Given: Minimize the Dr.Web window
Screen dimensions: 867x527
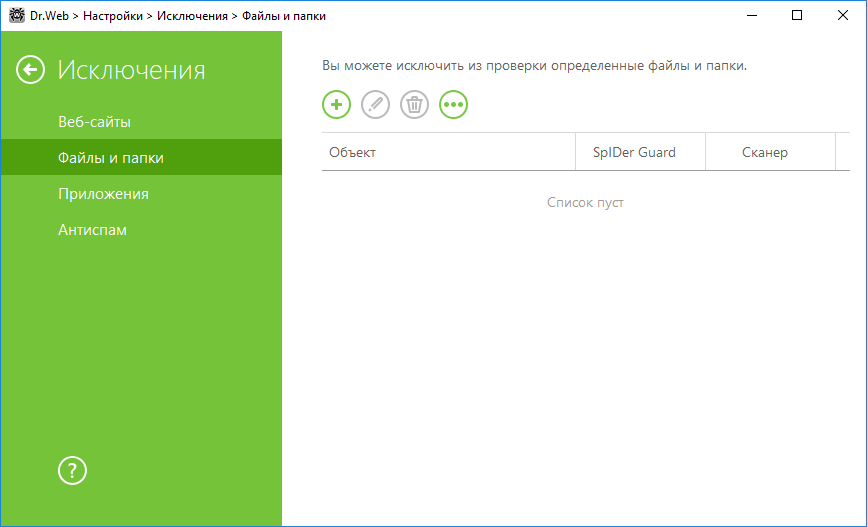Looking at the screenshot, I should [x=751, y=15].
